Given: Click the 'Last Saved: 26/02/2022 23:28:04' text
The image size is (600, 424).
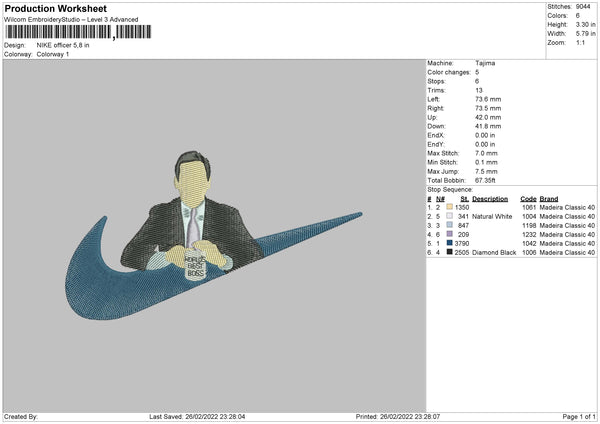Looking at the screenshot, I should 197,417.
